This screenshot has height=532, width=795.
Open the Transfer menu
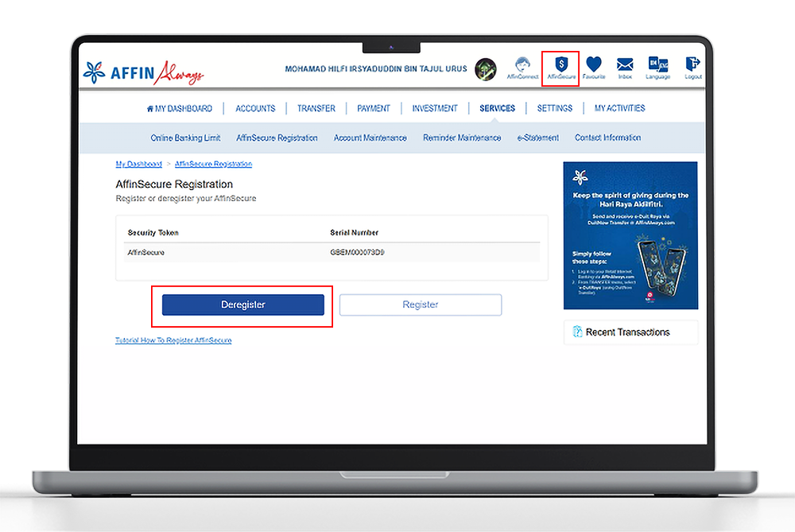coord(316,108)
